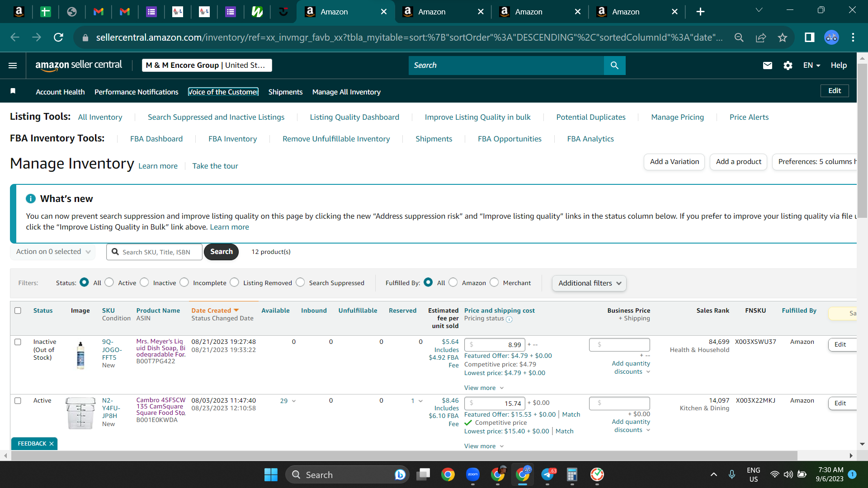Click the horizontal page scrollbar
868x488 pixels.
[404, 455]
